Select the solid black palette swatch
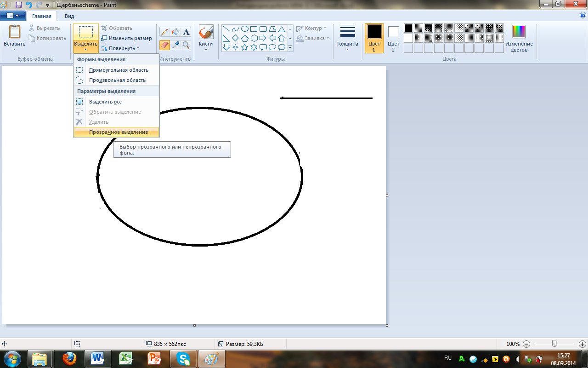This screenshot has height=368, width=588. click(408, 28)
